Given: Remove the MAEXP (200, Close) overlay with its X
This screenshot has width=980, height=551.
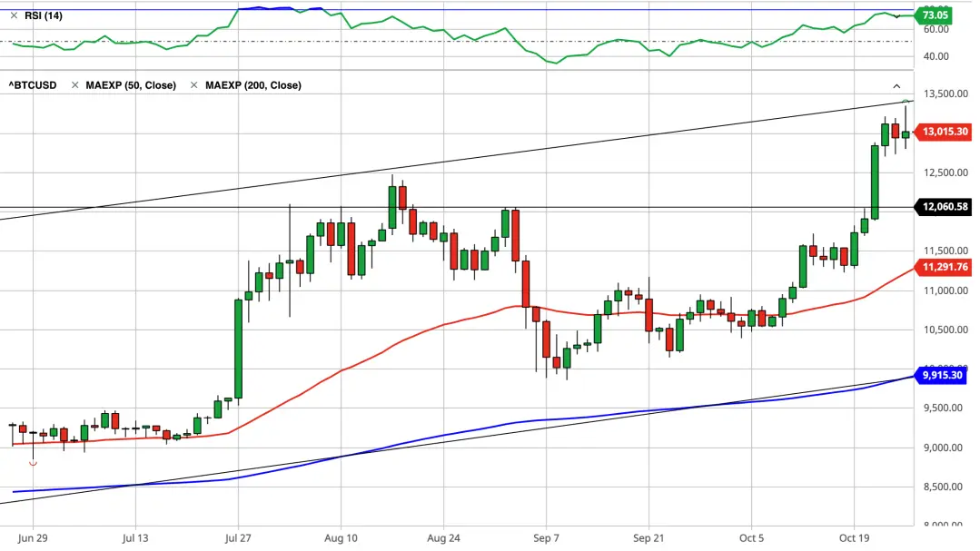Looking at the screenshot, I should click(193, 85).
